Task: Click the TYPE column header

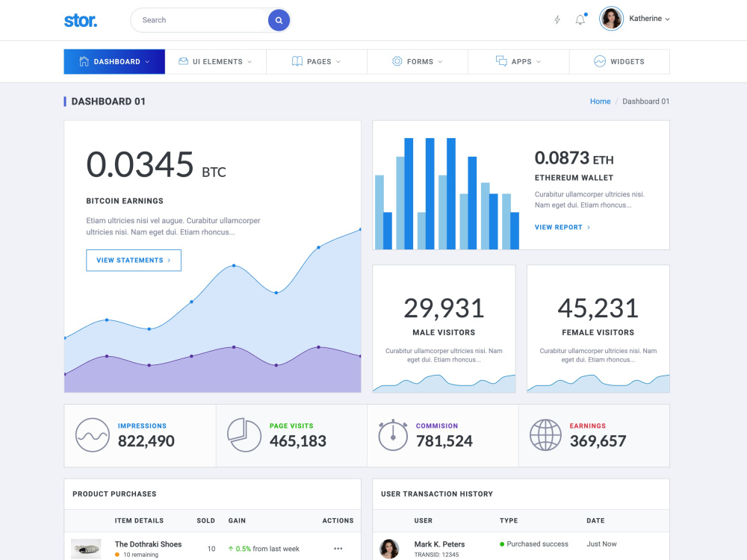Action: click(508, 520)
